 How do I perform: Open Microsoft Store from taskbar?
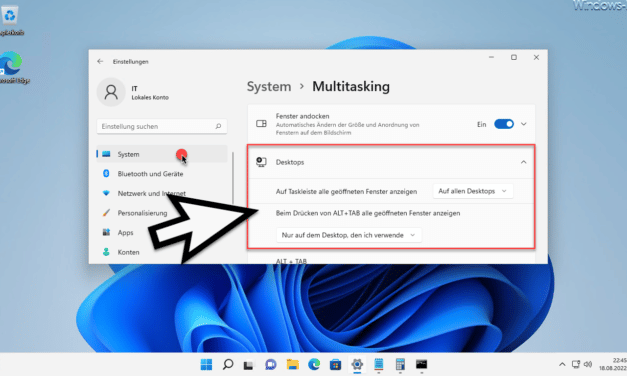335,364
